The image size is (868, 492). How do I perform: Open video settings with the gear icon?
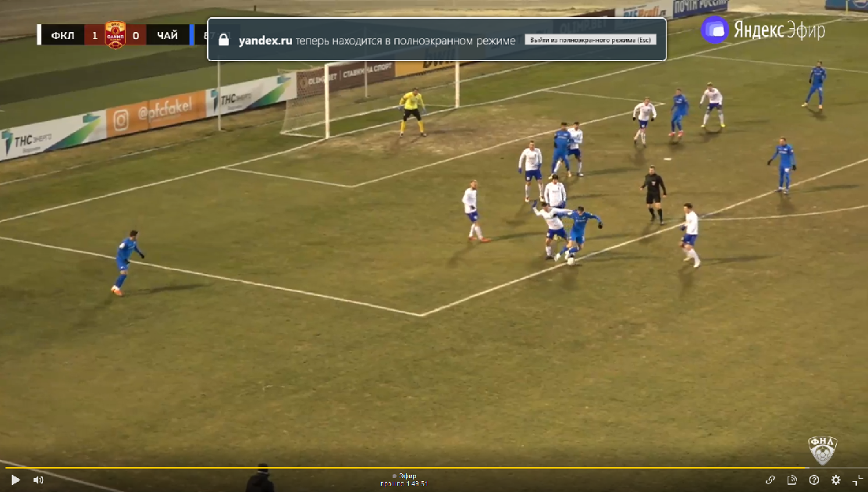tap(836, 480)
